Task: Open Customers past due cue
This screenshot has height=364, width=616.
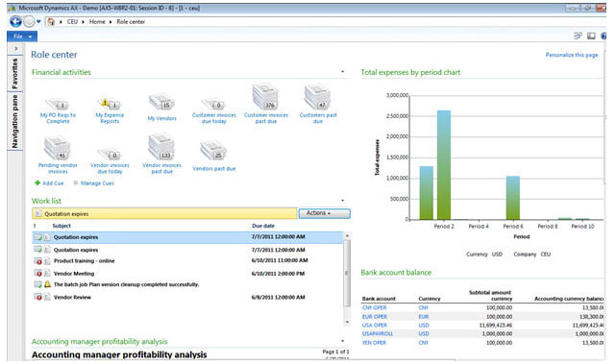Action: click(x=318, y=104)
